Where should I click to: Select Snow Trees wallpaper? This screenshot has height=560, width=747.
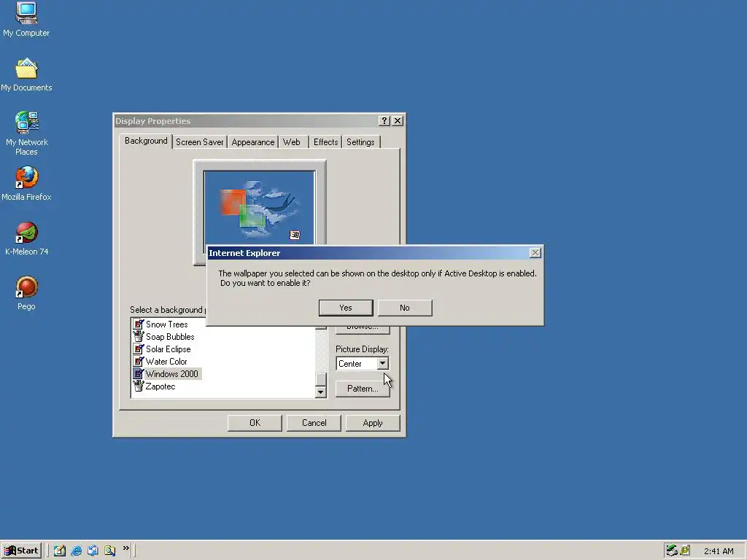coord(167,324)
